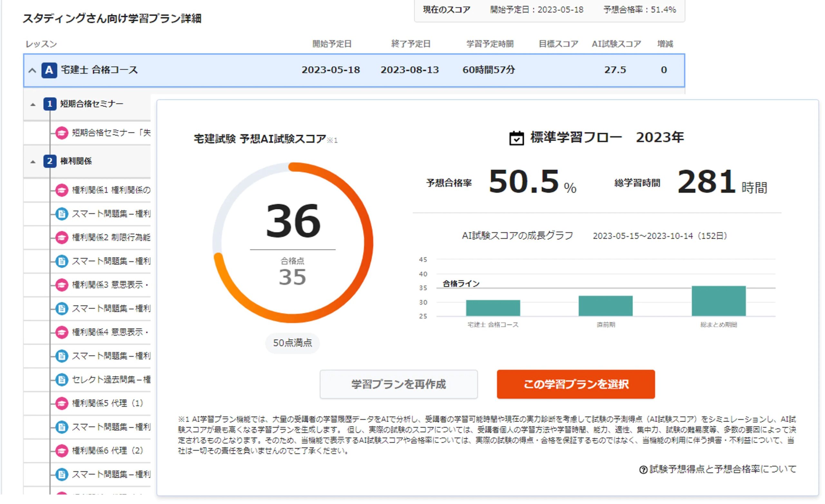Collapse the 権利関係 section triangle

(x=33, y=162)
